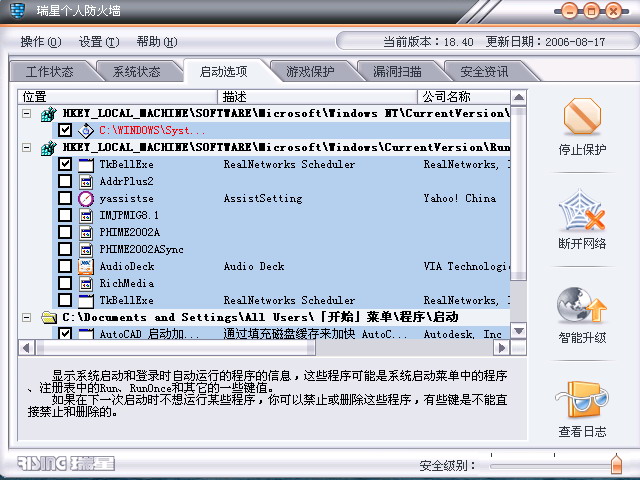Collapse the 「开始」菜单\程序\启动 folder node
640x480 pixels.
[x=27, y=317]
